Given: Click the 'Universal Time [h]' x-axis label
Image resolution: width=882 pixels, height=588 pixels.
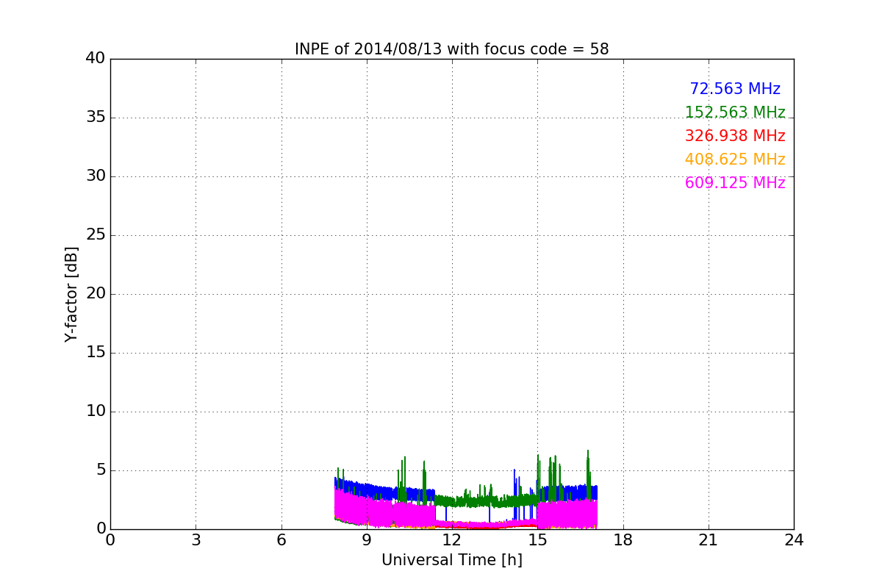Looking at the screenshot, I should pyautogui.click(x=452, y=560).
